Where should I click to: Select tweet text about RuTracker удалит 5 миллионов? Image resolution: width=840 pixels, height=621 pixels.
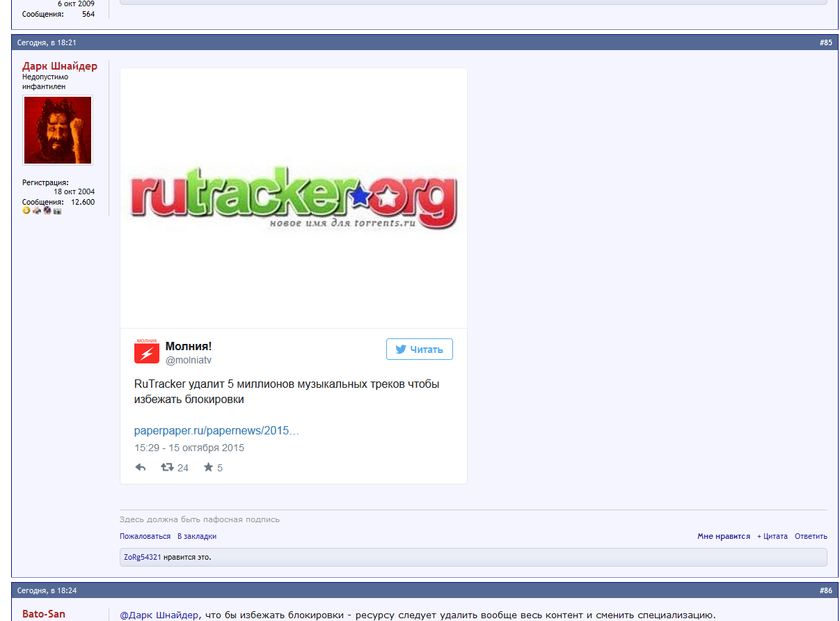click(287, 392)
